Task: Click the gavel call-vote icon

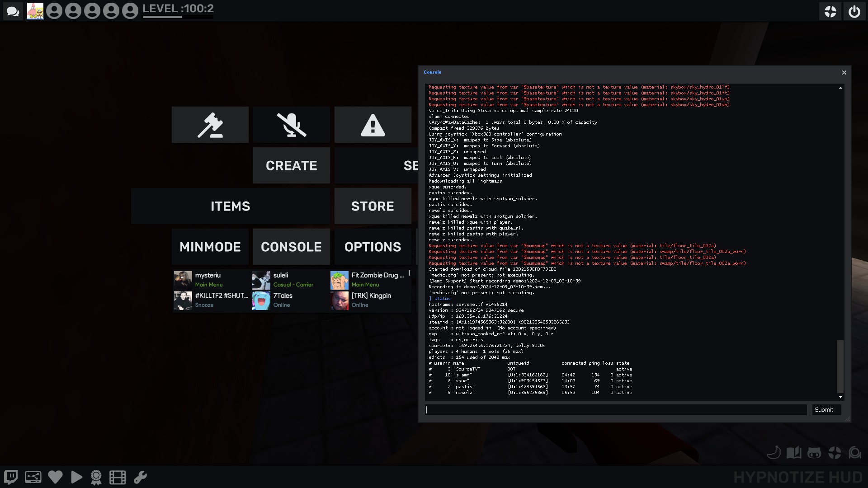Action: [x=210, y=125]
